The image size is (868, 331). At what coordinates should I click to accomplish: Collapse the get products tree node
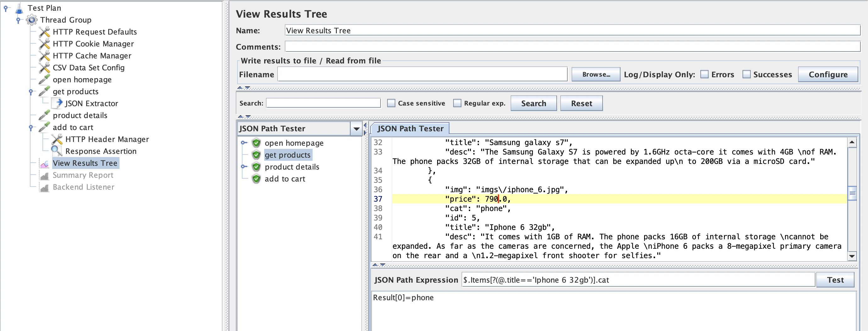tap(31, 92)
